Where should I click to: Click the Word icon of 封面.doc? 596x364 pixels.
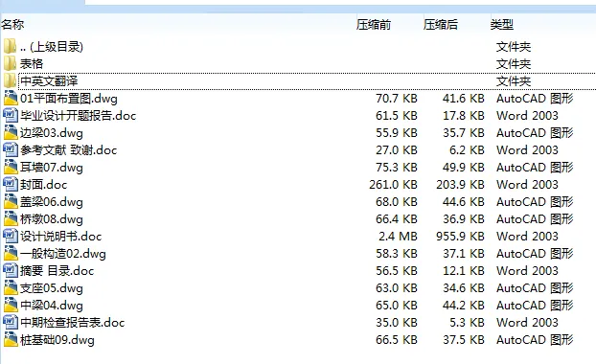[x=11, y=184]
